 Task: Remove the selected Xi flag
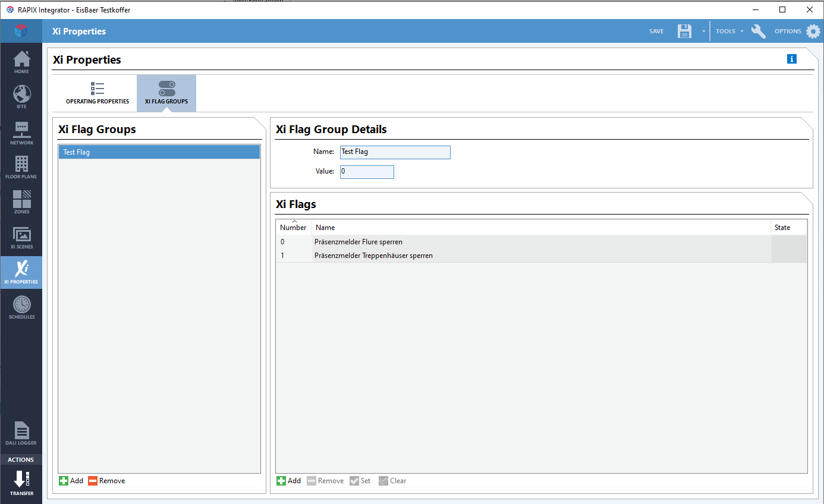coord(325,481)
